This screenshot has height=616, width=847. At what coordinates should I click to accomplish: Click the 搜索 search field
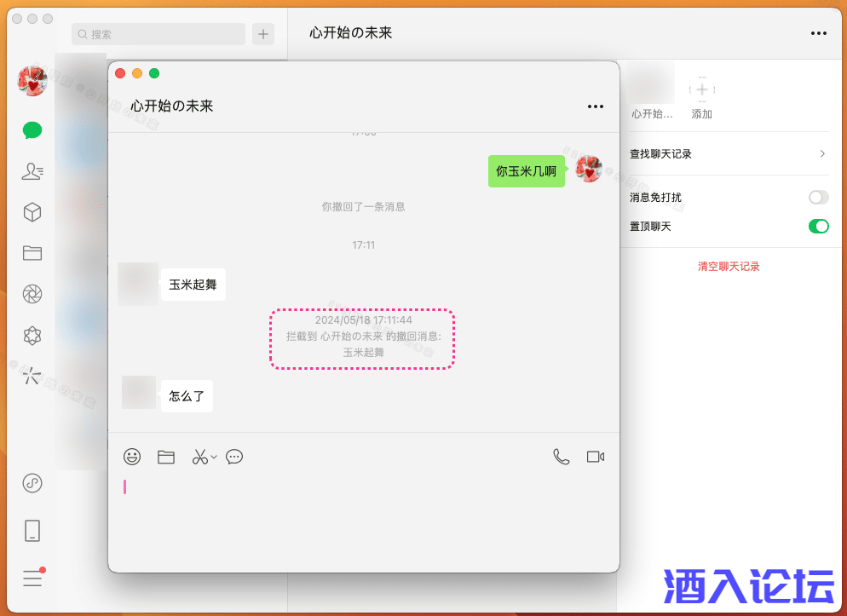[158, 34]
